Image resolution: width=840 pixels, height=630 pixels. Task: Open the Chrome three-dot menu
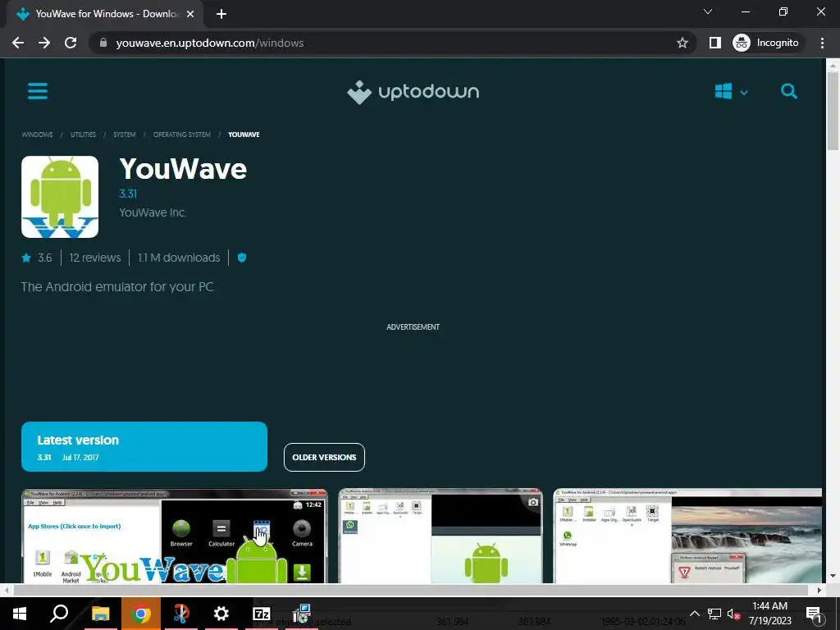pyautogui.click(x=822, y=43)
